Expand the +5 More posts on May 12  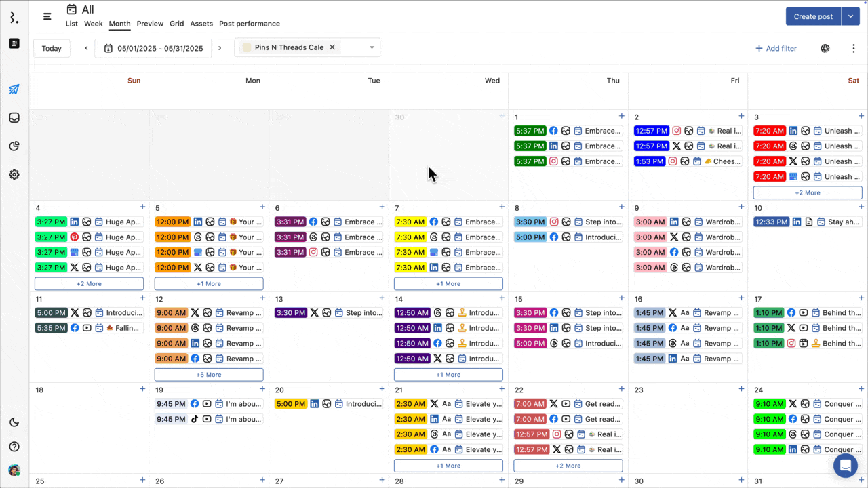(209, 375)
